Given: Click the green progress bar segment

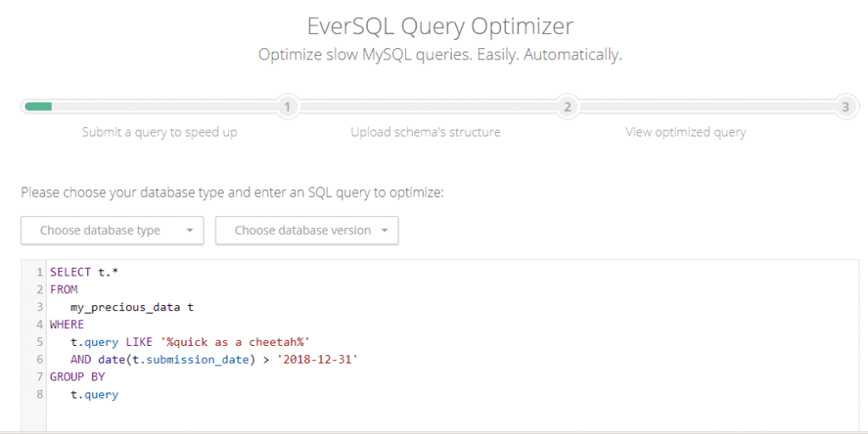Looking at the screenshot, I should click(x=38, y=106).
